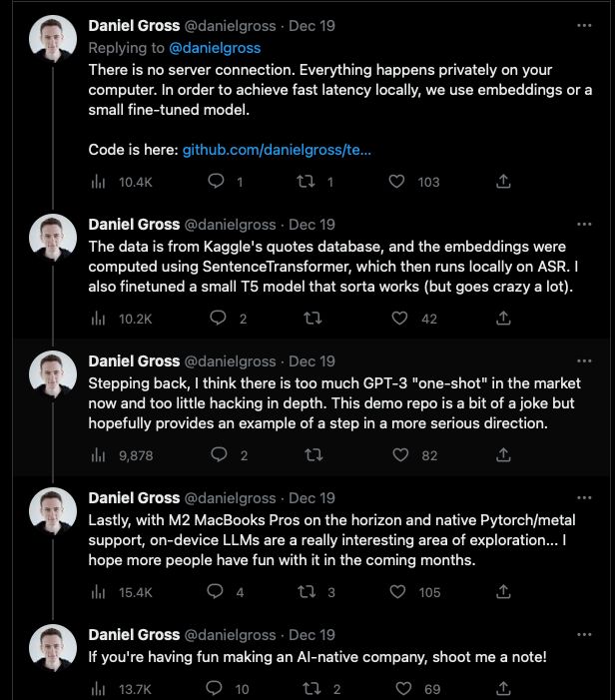Reply to the AI-native company tweet
Image resolution: width=615 pixels, height=700 pixels.
pyautogui.click(x=217, y=689)
